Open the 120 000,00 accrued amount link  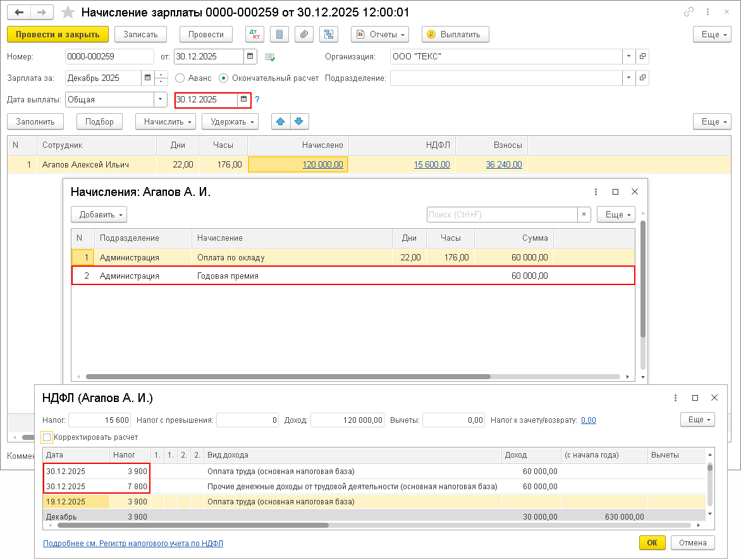[x=323, y=164]
